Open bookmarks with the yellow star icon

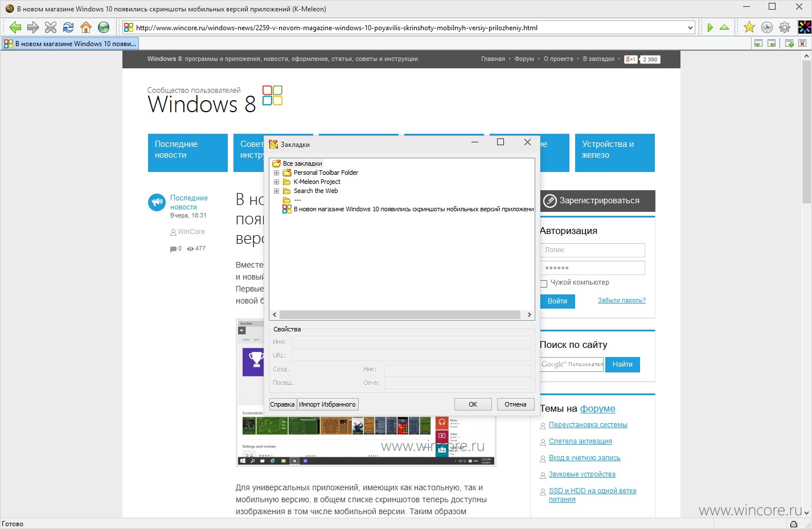(749, 27)
